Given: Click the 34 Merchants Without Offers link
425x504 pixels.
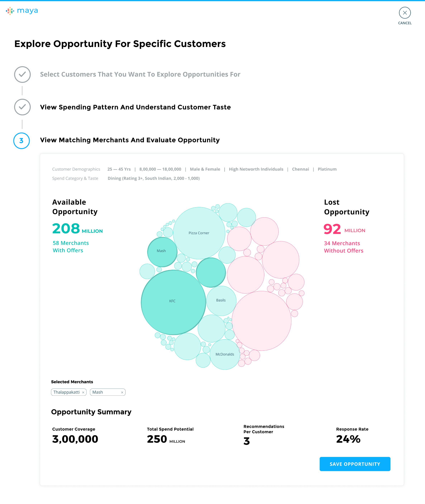Looking at the screenshot, I should 343,247.
